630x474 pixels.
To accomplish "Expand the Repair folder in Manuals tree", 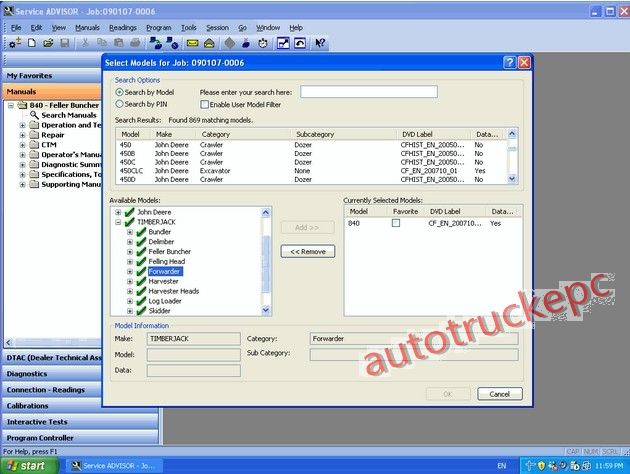I will point(22,135).
